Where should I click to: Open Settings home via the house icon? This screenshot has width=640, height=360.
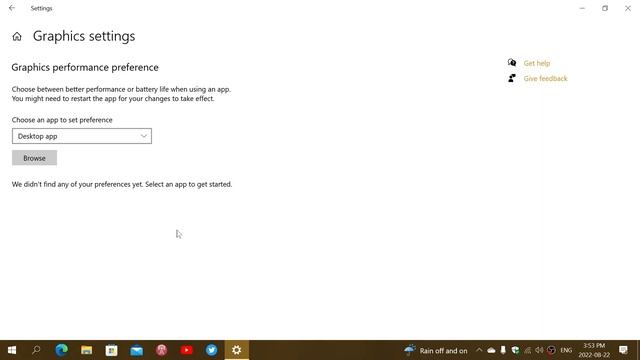[x=17, y=37]
